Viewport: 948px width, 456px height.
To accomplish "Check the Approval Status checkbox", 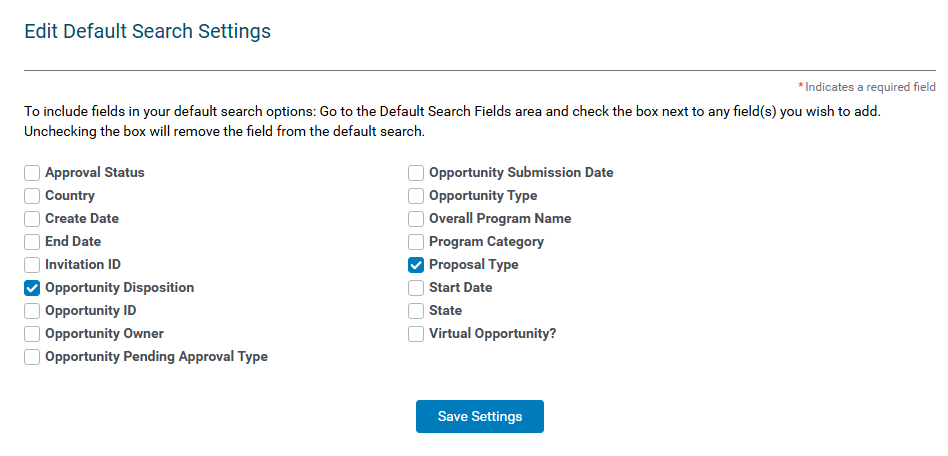I will [32, 173].
